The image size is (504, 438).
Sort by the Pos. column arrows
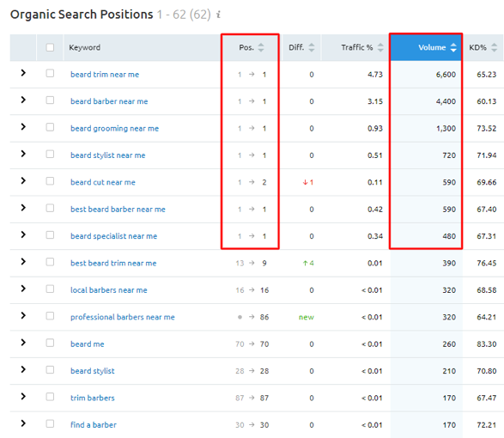pos(261,47)
